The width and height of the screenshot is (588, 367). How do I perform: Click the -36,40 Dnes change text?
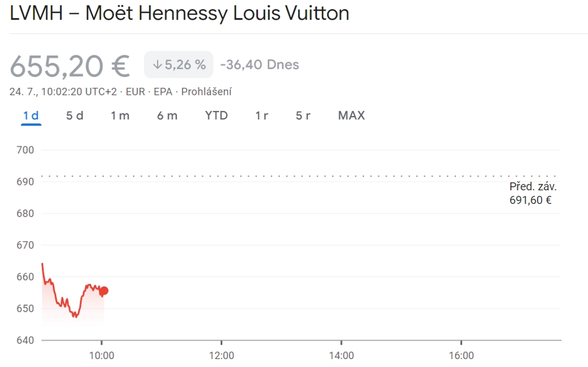point(260,64)
